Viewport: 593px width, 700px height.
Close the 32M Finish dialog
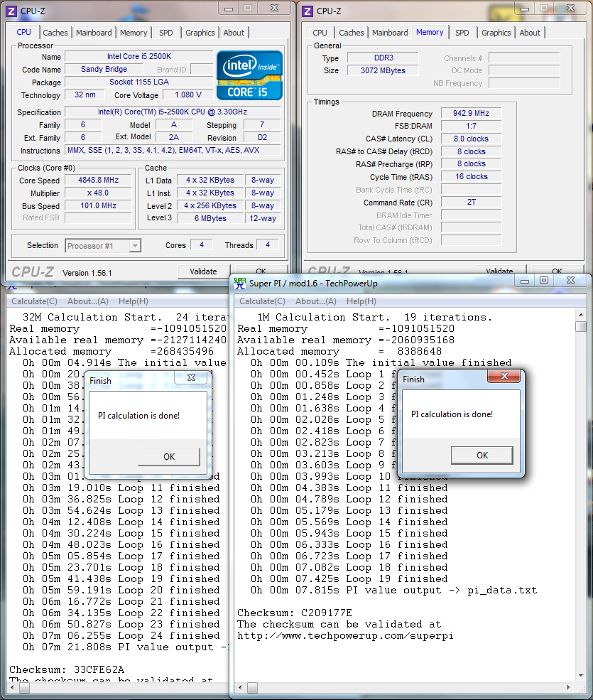point(192,377)
